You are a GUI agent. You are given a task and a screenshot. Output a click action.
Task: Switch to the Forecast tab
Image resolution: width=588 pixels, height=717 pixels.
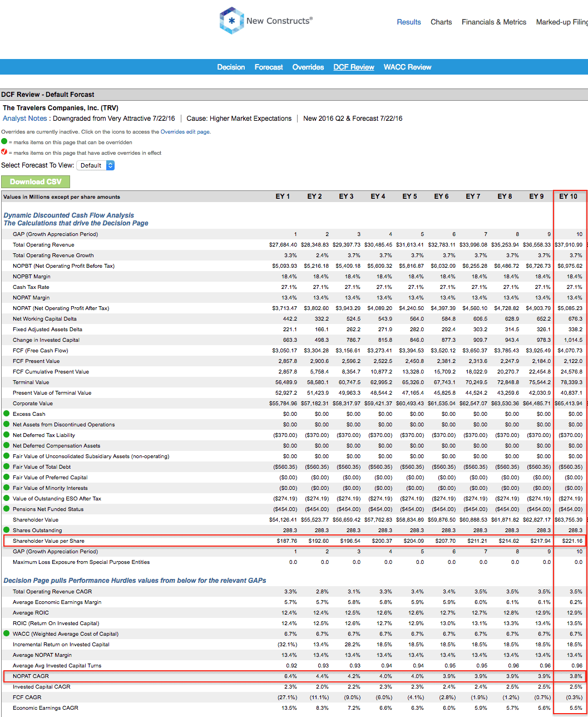click(x=269, y=67)
